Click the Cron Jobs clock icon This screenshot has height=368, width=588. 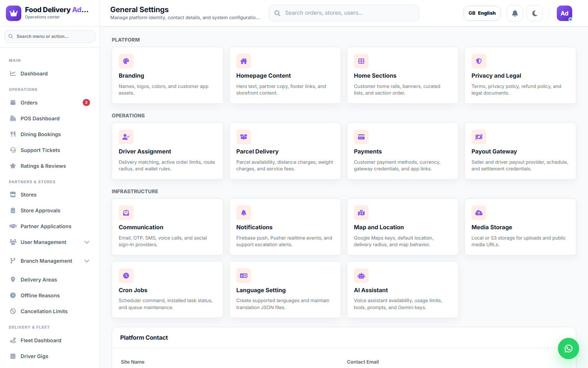tap(126, 276)
